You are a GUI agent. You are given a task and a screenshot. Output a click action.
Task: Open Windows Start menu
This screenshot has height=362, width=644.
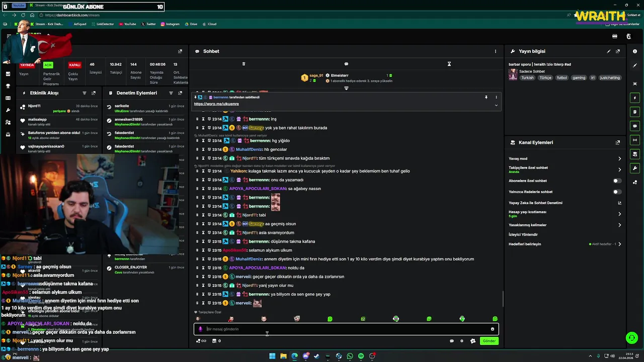coord(272,356)
